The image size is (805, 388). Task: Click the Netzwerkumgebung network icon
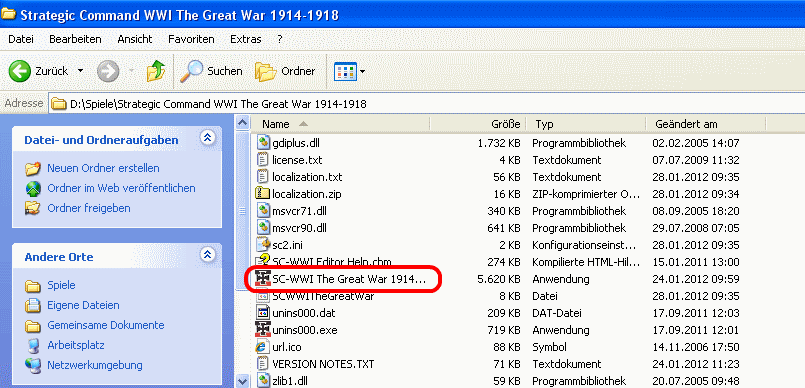33,365
